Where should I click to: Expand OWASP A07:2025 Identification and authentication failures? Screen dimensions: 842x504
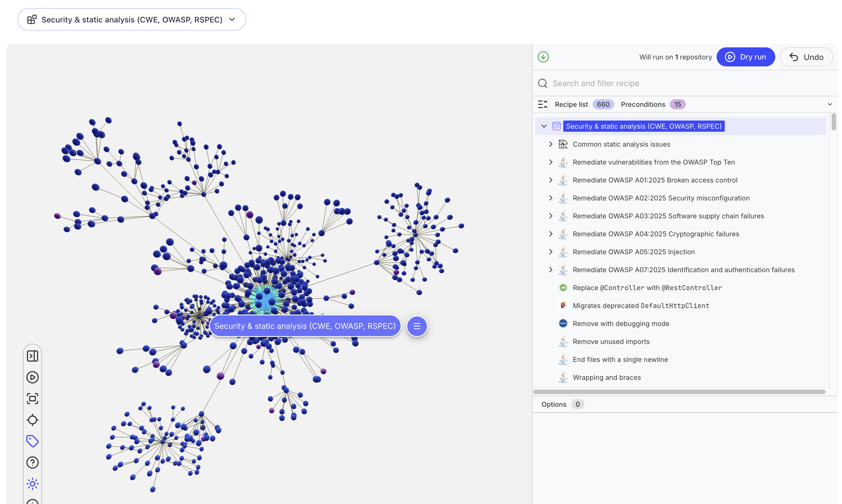click(x=551, y=270)
